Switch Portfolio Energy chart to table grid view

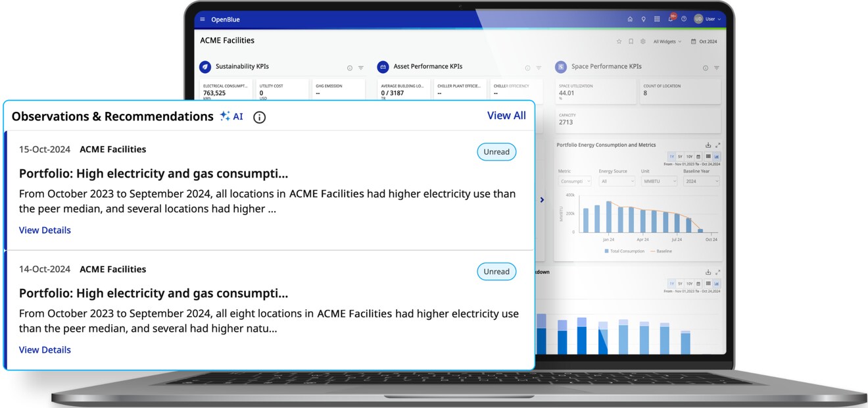pyautogui.click(x=708, y=157)
